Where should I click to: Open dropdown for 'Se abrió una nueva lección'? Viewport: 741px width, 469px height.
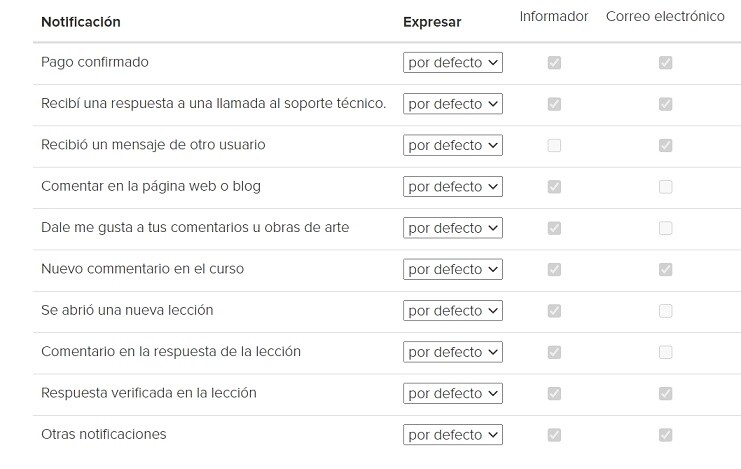pyautogui.click(x=453, y=311)
